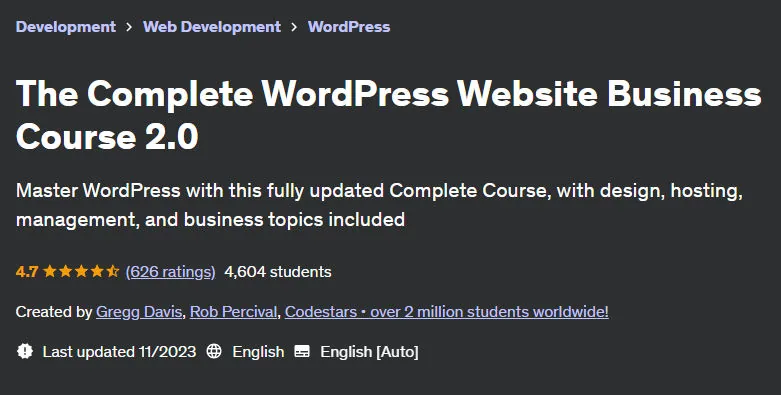Open the Web Development breadcrumb link
The width and height of the screenshot is (781, 395).
212,26
